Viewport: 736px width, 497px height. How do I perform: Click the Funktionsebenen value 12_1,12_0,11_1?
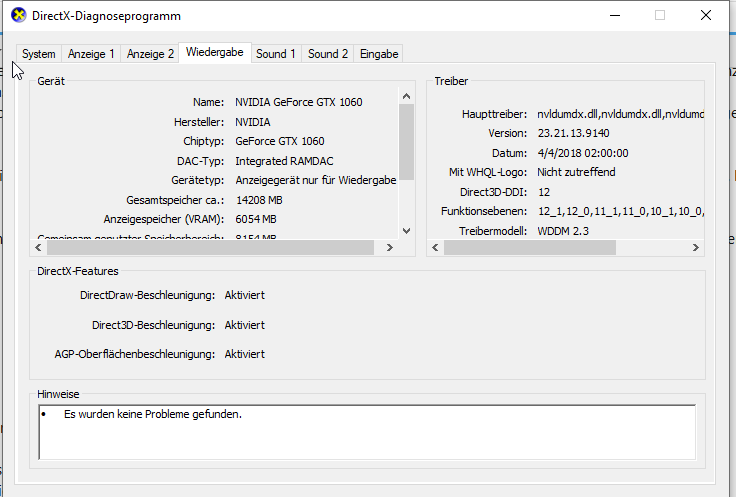point(621,211)
